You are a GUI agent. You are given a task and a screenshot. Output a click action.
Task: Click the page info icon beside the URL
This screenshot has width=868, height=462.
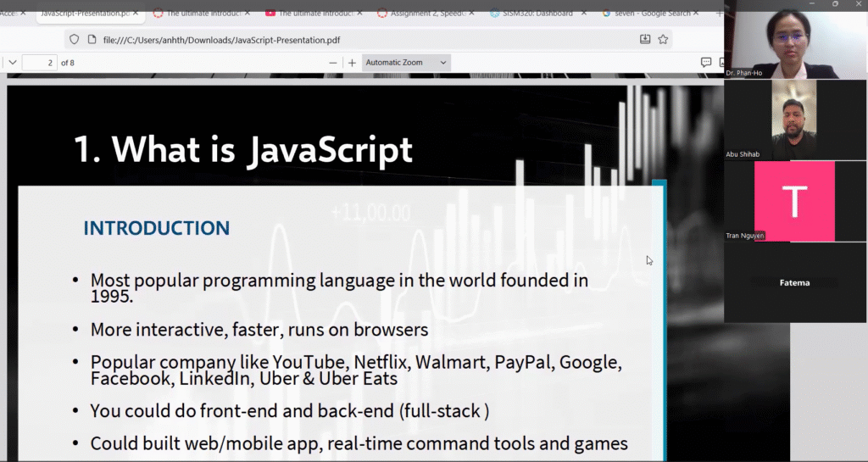92,39
